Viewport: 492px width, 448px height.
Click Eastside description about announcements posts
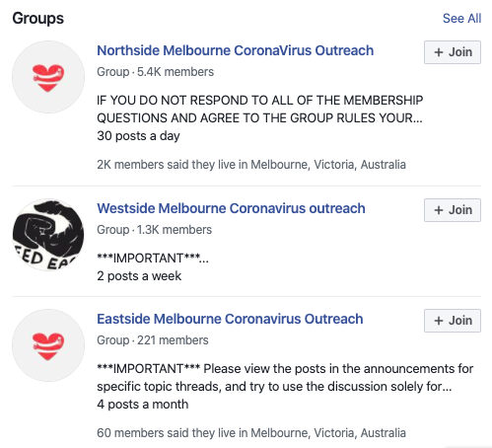(285, 378)
